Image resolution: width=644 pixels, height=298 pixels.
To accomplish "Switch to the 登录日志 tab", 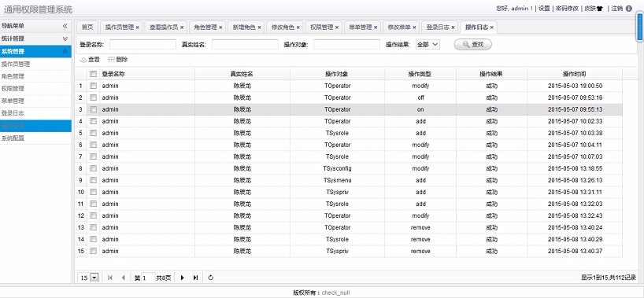I will [x=439, y=27].
